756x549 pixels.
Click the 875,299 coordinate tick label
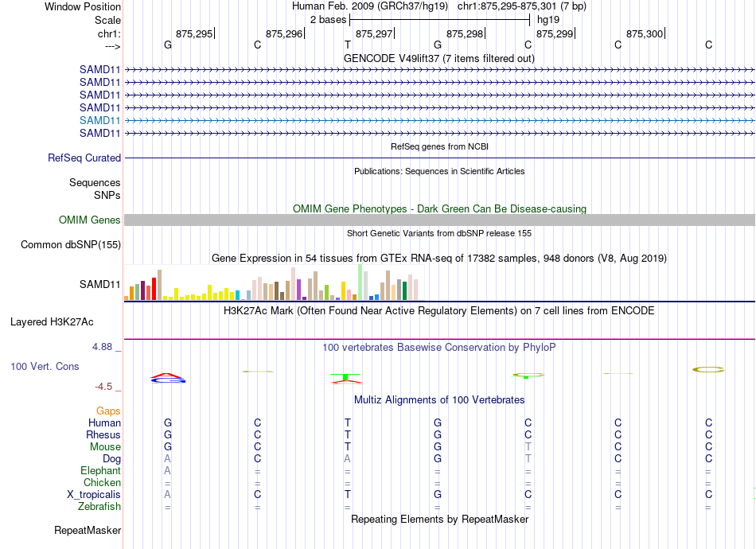pos(555,33)
